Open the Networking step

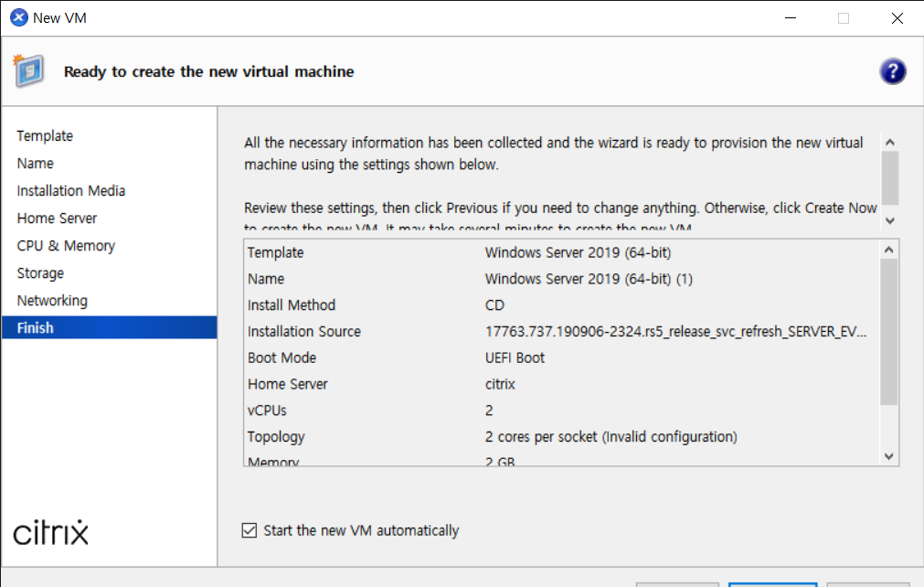click(52, 301)
